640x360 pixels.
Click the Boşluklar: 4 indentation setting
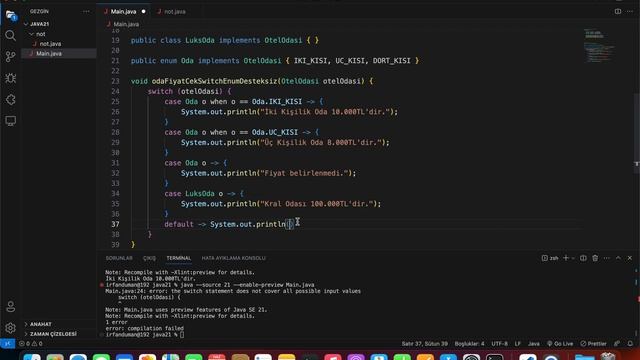click(469, 344)
